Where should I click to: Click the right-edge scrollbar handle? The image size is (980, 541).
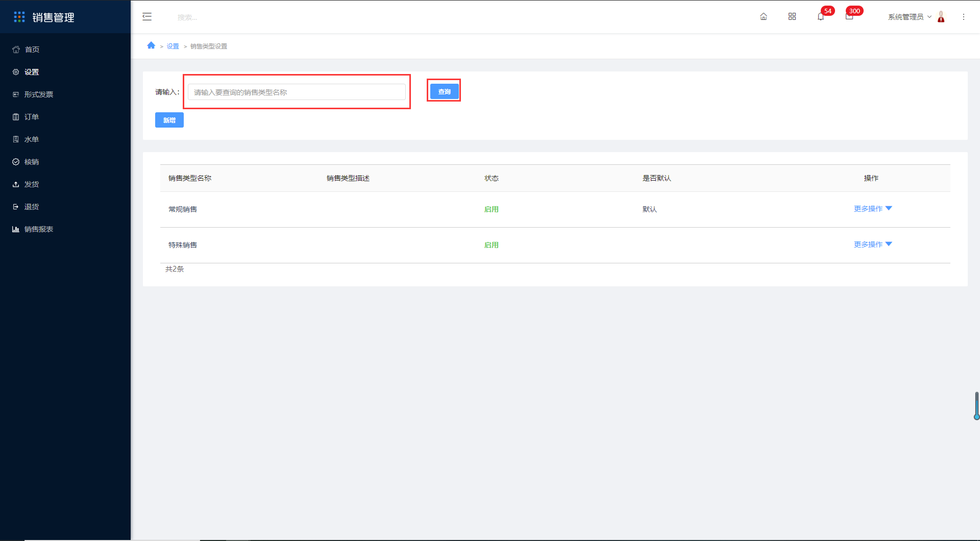(976, 406)
